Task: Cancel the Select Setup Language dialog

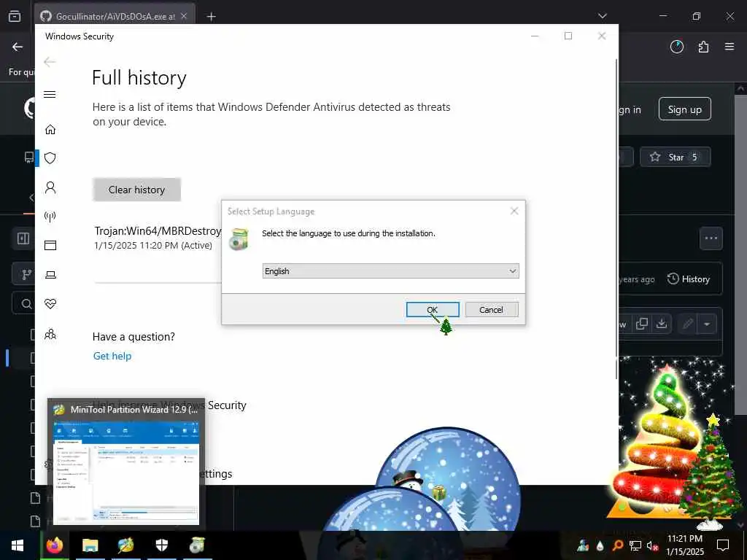Action: [491, 309]
